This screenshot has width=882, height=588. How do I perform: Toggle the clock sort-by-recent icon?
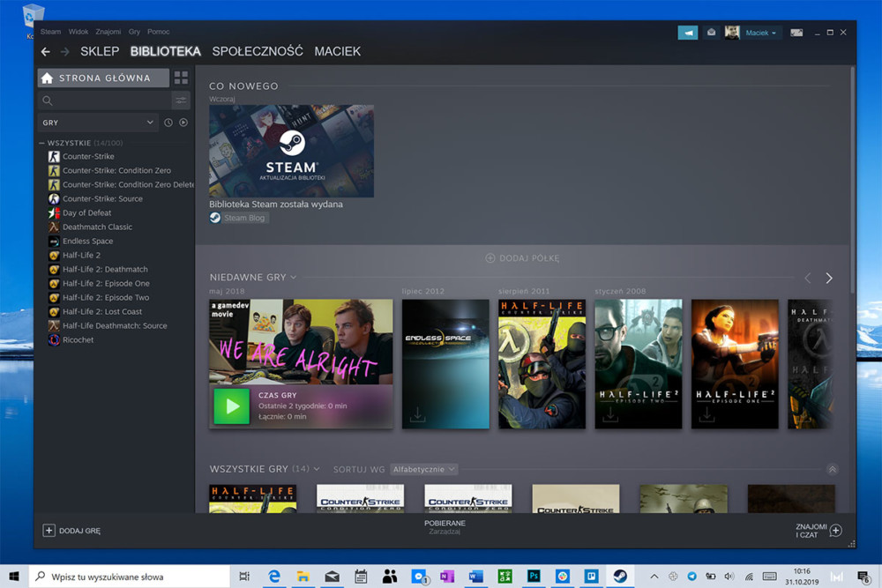tap(168, 123)
